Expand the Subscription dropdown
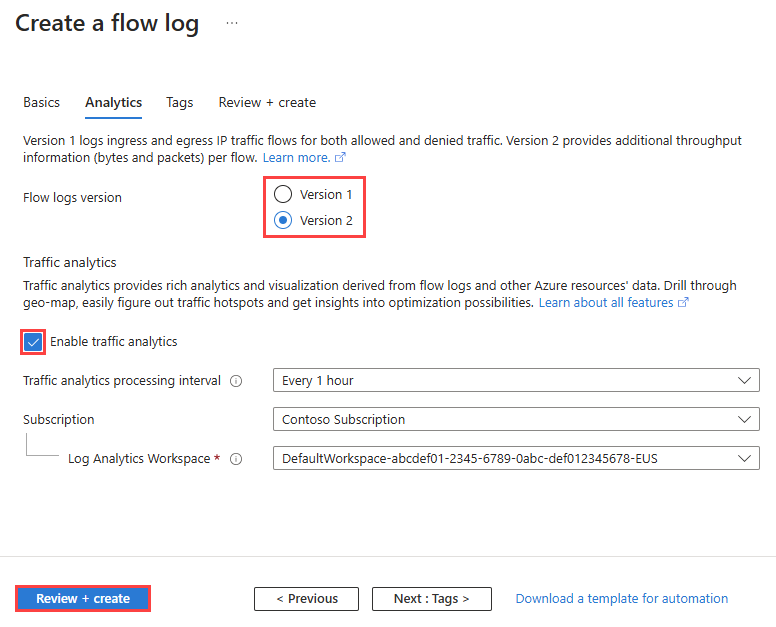This screenshot has height=627, width=776. 515,419
